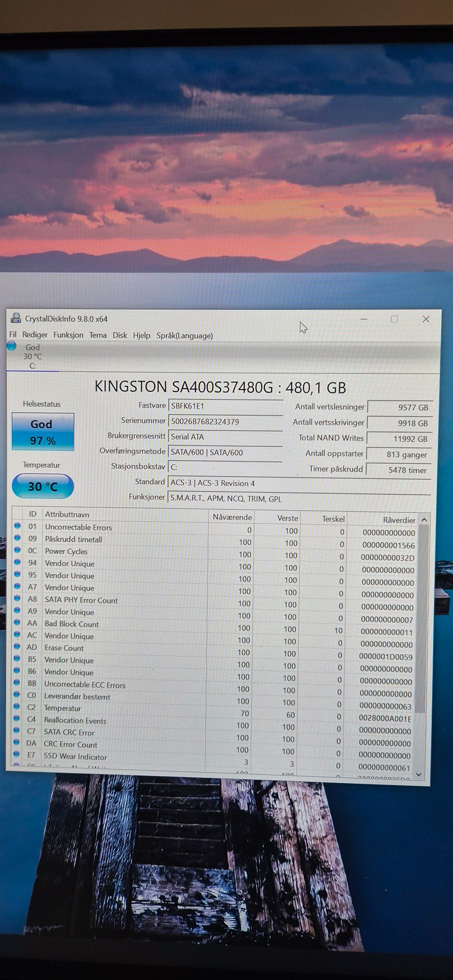The image size is (453, 980).
Task: Click the blue status orb beside drive C:
Action: [12, 347]
